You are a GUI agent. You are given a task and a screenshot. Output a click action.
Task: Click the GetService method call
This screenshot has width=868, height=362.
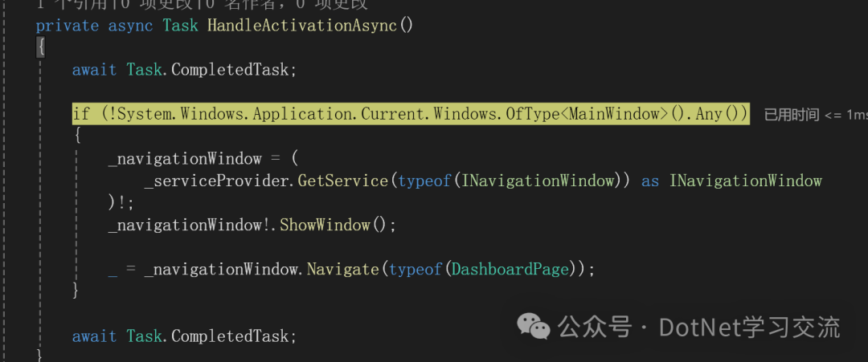coord(343,181)
